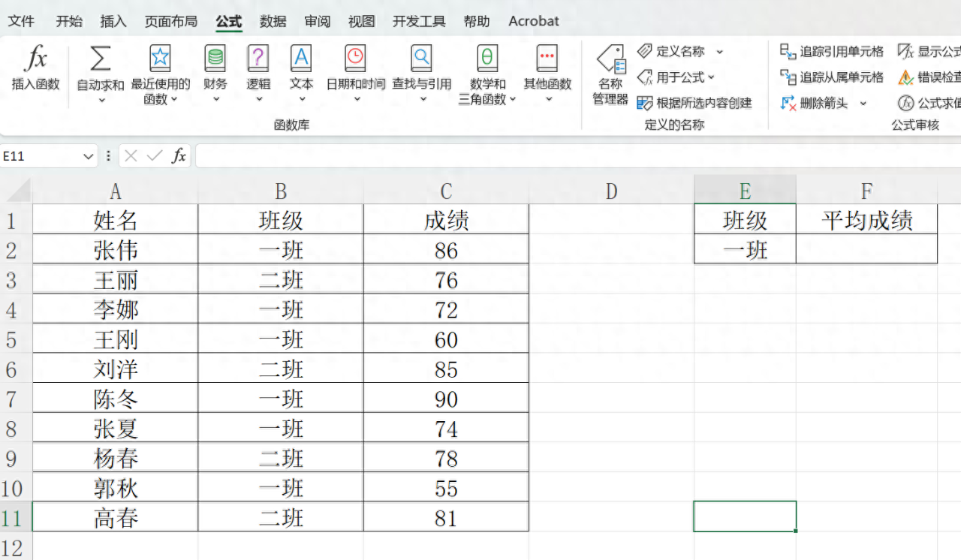Click the Name Box showing E11
Image resolution: width=961 pixels, height=560 pixels.
[41, 156]
